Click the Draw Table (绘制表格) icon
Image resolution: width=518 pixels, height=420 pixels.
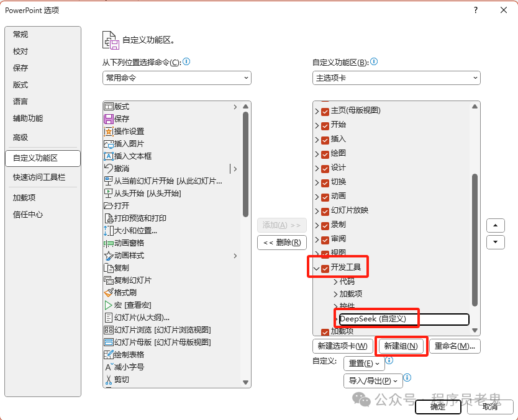(x=108, y=355)
